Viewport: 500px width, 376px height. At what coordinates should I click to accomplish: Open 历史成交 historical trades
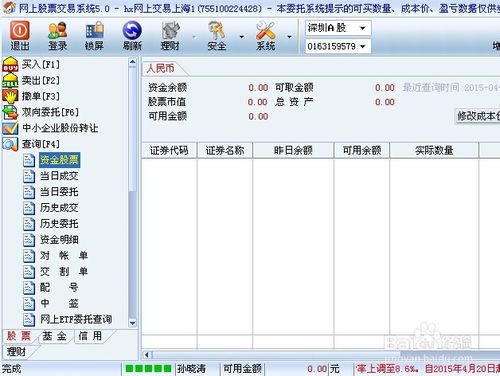tap(59, 208)
